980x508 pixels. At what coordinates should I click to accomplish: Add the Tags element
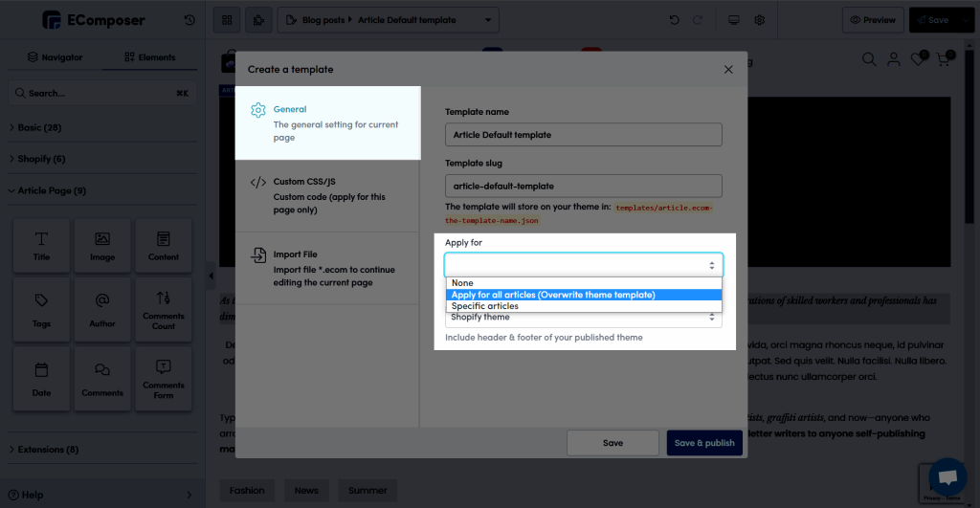41,310
